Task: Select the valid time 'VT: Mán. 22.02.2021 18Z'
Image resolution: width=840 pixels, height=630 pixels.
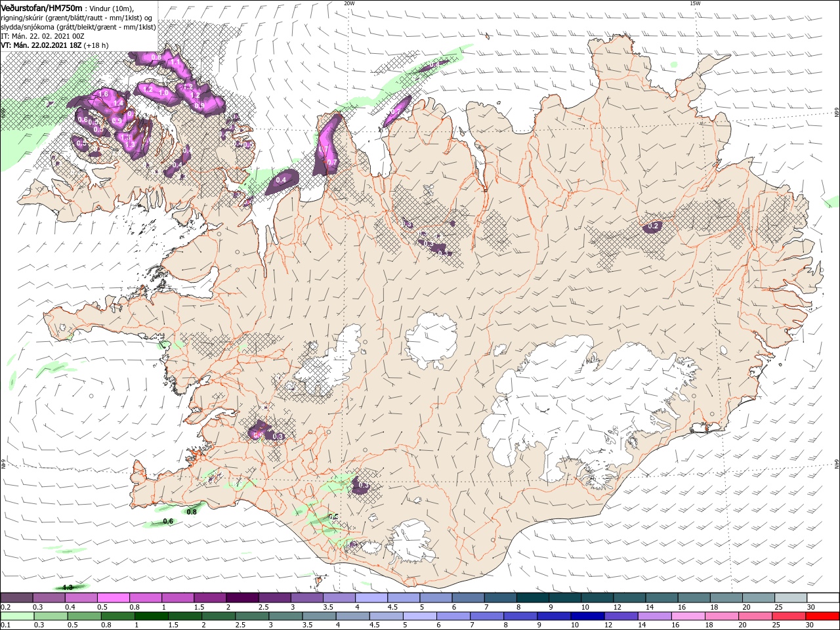Action: [x=41, y=45]
